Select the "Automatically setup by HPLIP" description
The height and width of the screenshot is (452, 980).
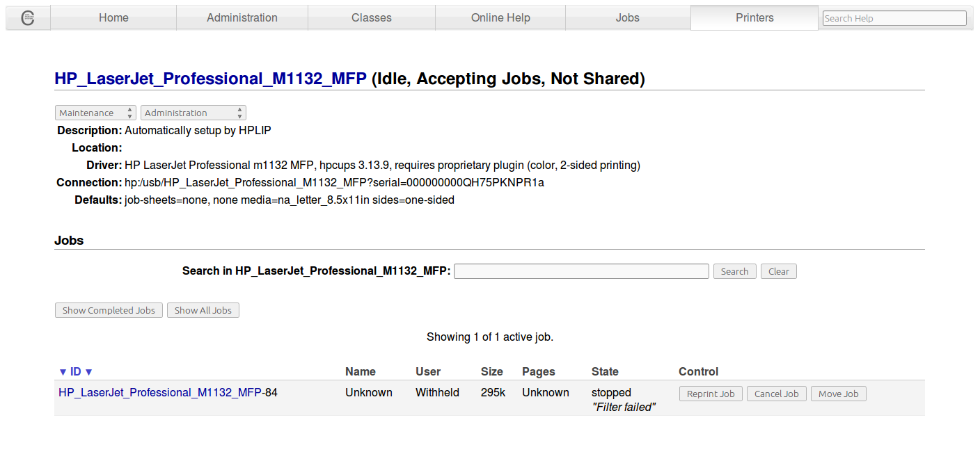pyautogui.click(x=198, y=131)
